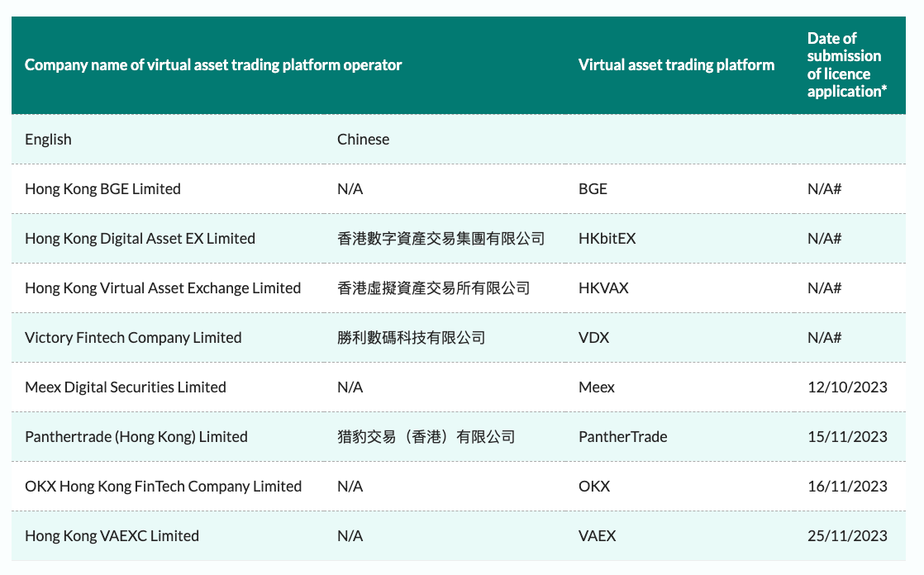
Task: Click 'Hong Kong Digital Asset EX Limited'
Action: tap(140, 239)
